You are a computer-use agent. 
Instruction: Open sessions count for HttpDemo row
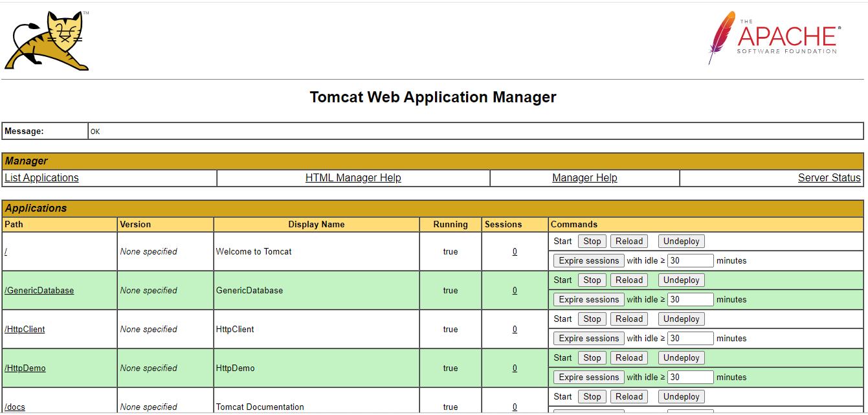tap(515, 368)
